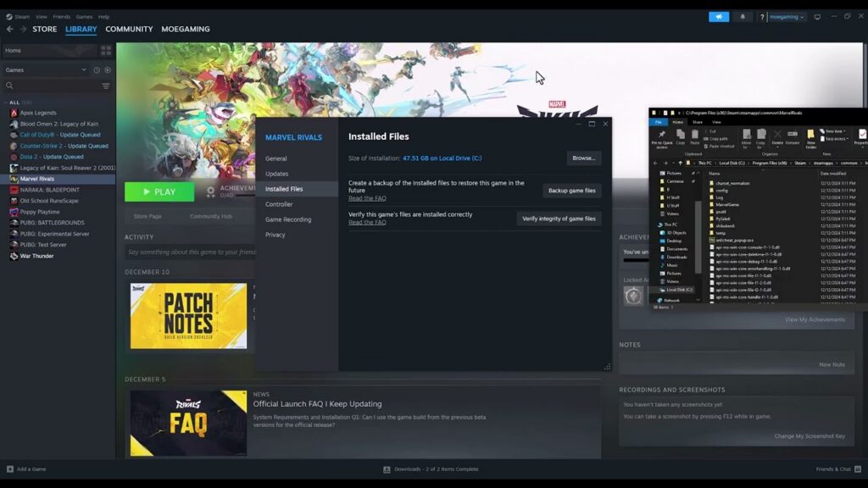The height and width of the screenshot is (488, 868).
Task: Open the View menu in Steam
Action: coord(42,17)
